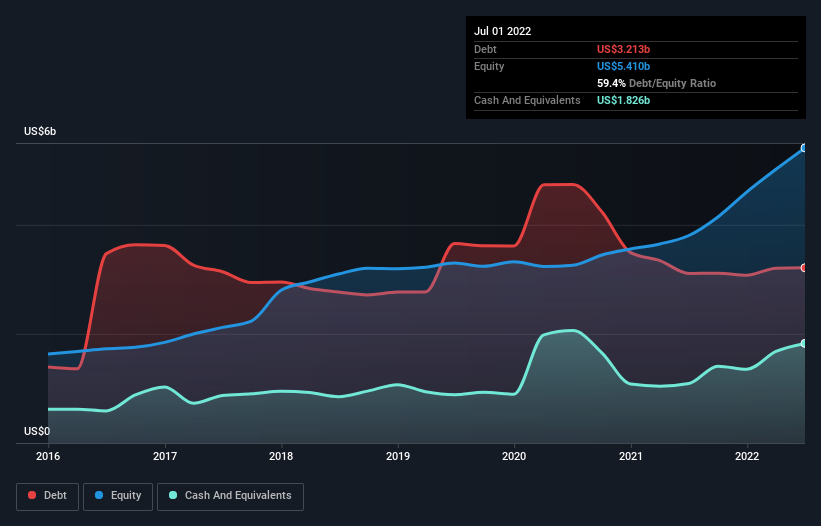
Task: Click the 2020 axis year label
Action: point(514,456)
